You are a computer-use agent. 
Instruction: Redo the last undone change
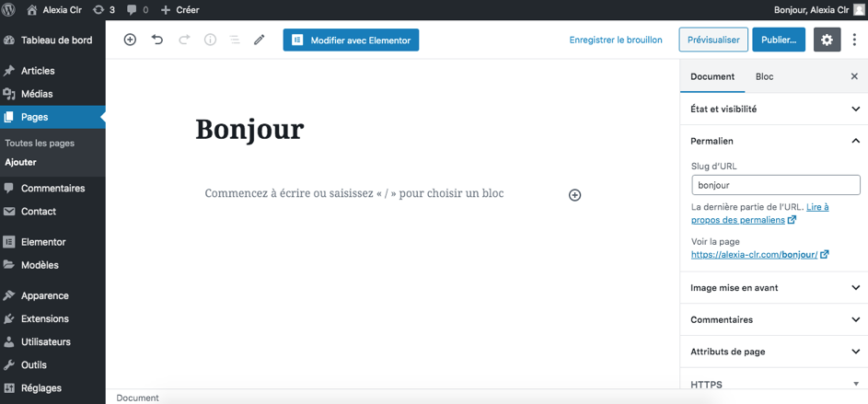click(x=184, y=40)
